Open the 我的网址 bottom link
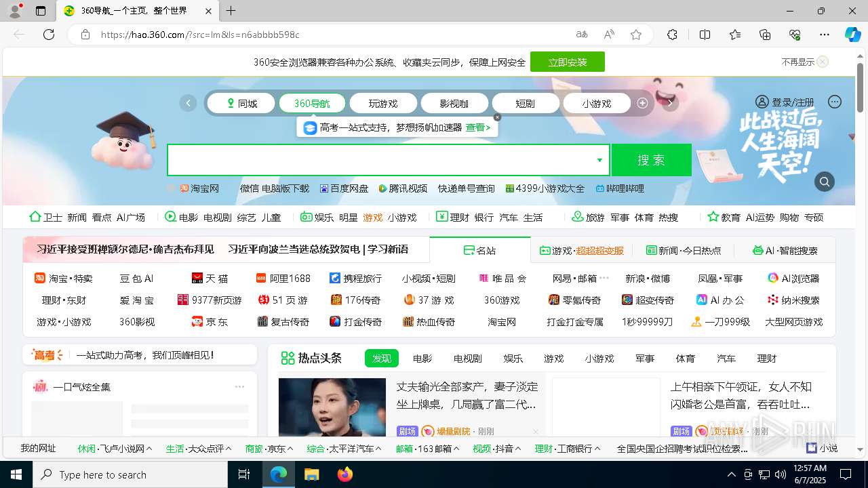 pyautogui.click(x=38, y=448)
